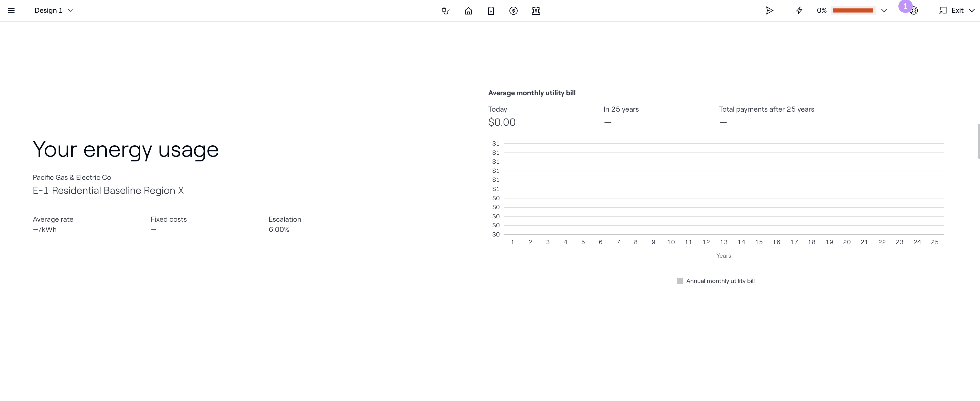The height and width of the screenshot is (401, 980).
Task: Open the hamburger menu
Action: point(11,11)
